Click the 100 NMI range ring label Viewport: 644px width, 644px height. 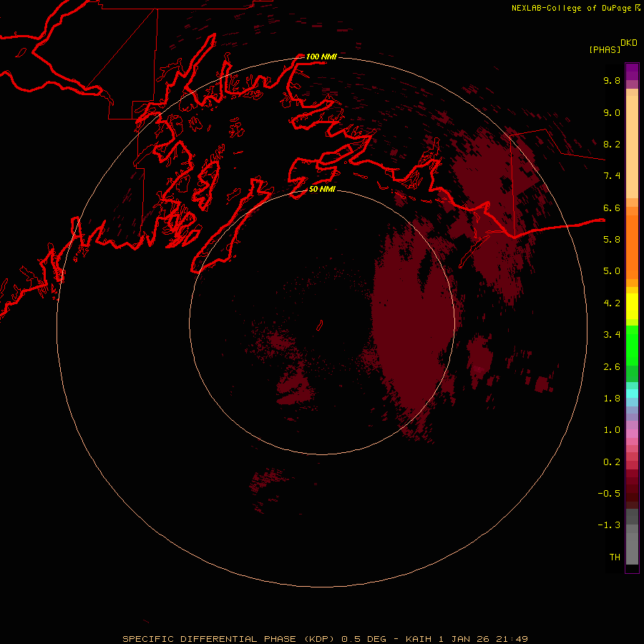point(321,57)
